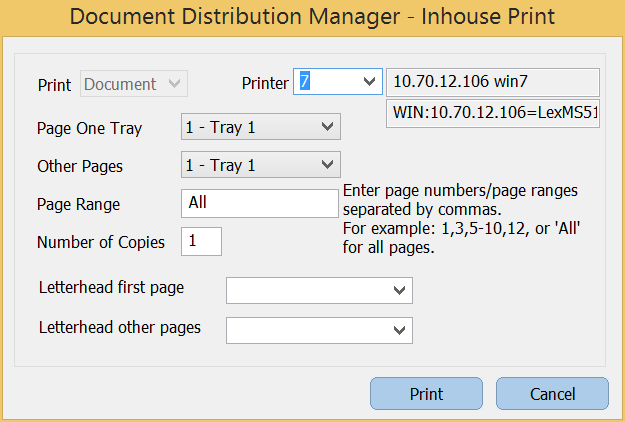Image resolution: width=625 pixels, height=422 pixels.
Task: Click the Number of Copies label
Action: point(101,242)
